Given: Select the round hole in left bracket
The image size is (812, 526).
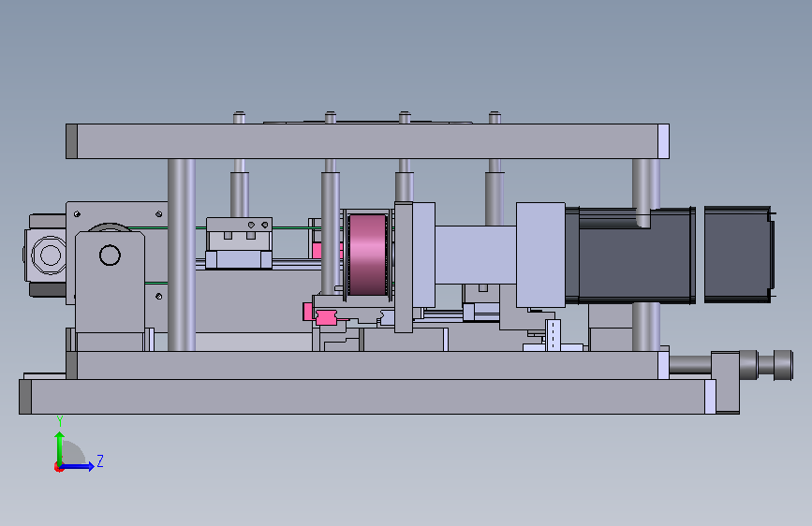Looking at the screenshot, I should pos(110,256).
